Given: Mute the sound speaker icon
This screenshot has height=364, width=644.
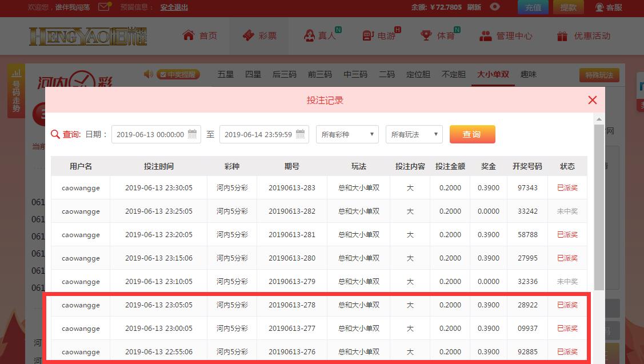Looking at the screenshot, I should tap(148, 74).
